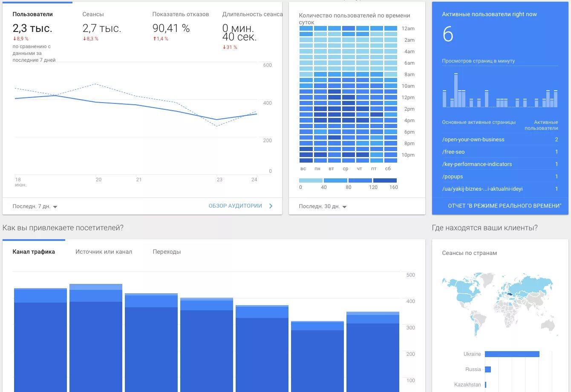Screen dimensions: 571x392
Task: Switch to the Канал трафика tab
Action: click(34, 252)
